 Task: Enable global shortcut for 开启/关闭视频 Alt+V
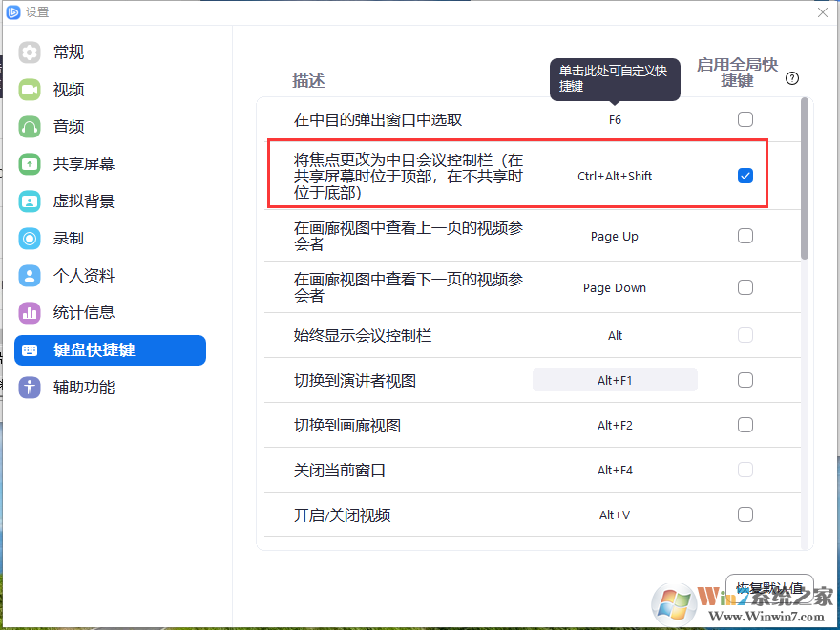745,514
